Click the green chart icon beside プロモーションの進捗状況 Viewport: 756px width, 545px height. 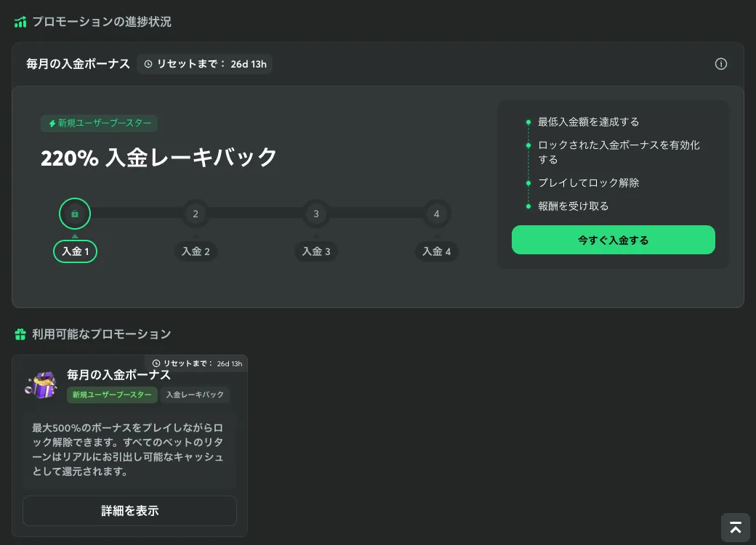(x=20, y=23)
